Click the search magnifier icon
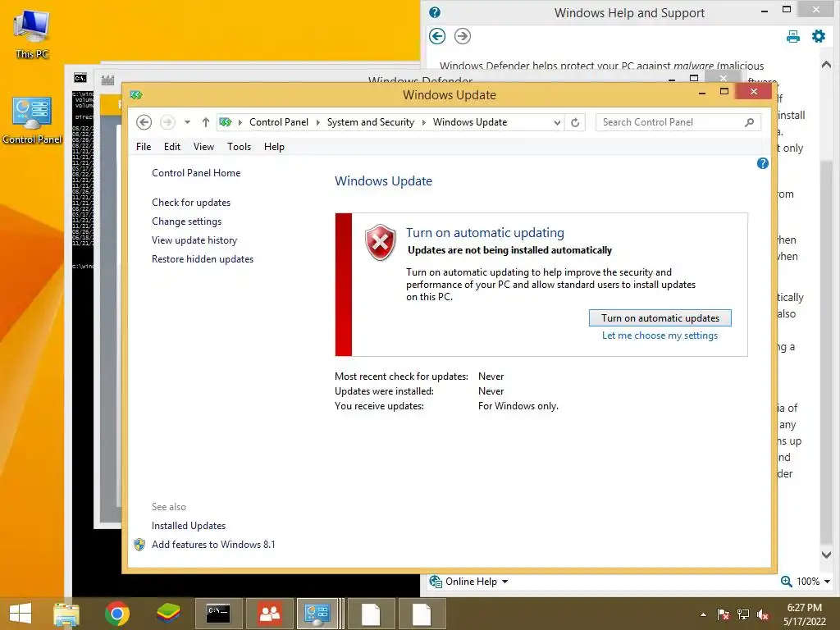Viewport: 840px width, 630px height. pyautogui.click(x=750, y=122)
